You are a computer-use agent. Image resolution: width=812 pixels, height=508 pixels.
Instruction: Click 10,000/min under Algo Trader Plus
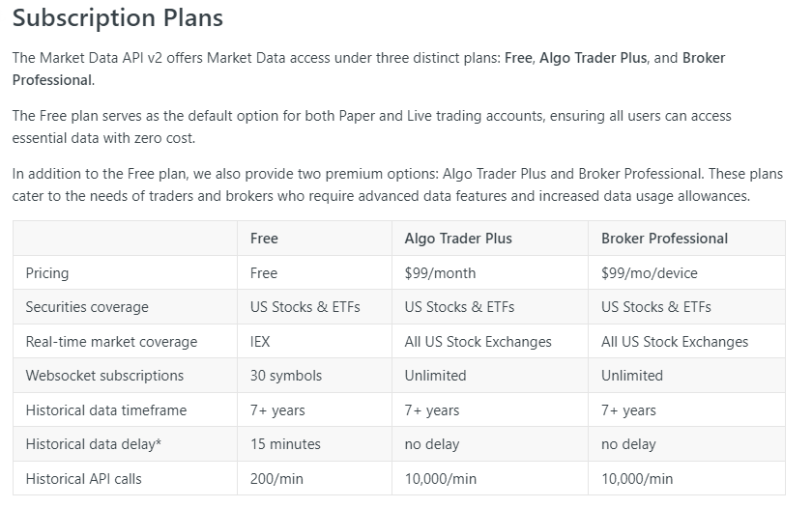[x=440, y=479]
